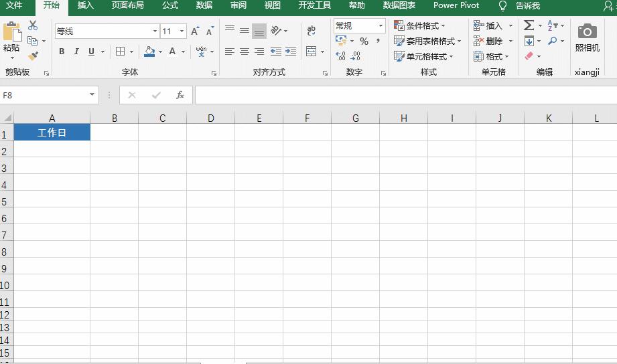Click the 插入 cells button
The width and height of the screenshot is (617, 364).
(488, 26)
